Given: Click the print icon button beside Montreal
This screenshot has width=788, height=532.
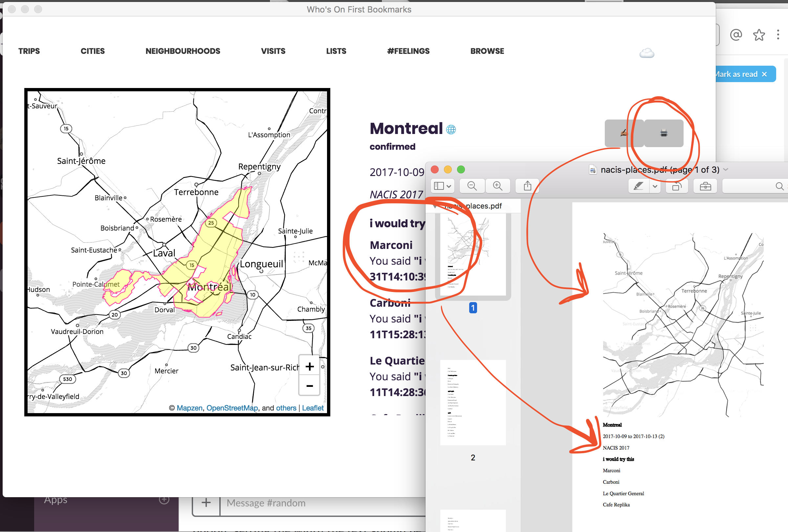Looking at the screenshot, I should click(664, 133).
